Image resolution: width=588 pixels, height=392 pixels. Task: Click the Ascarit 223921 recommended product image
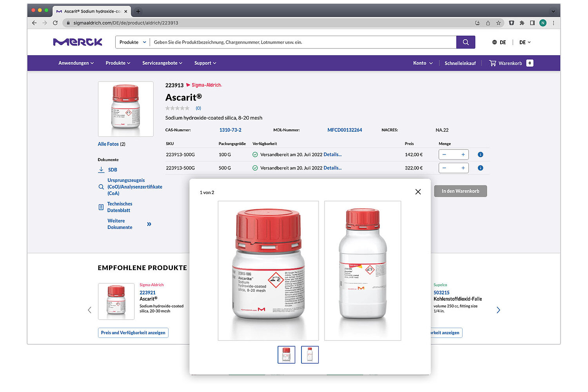click(x=116, y=301)
